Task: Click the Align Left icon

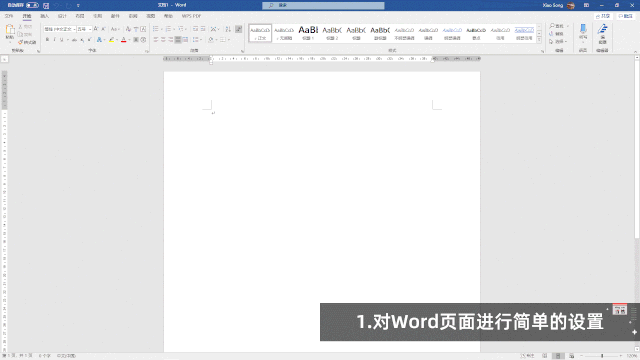Action: click(x=156, y=40)
